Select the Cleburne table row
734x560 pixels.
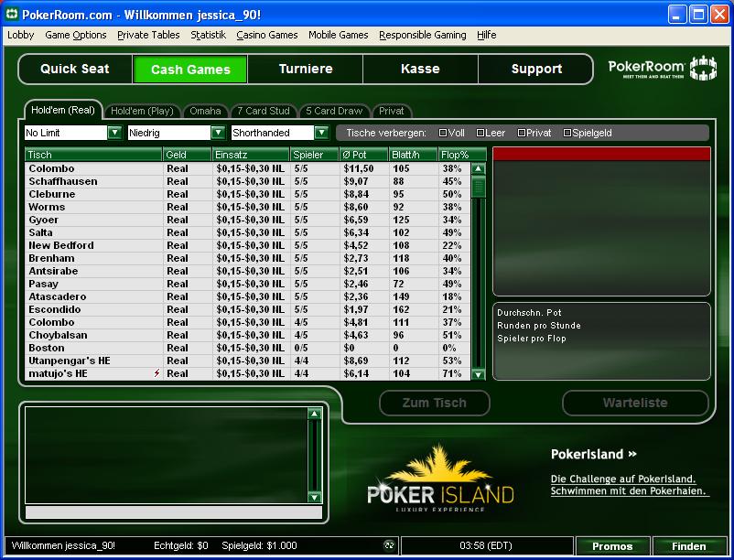click(x=247, y=194)
